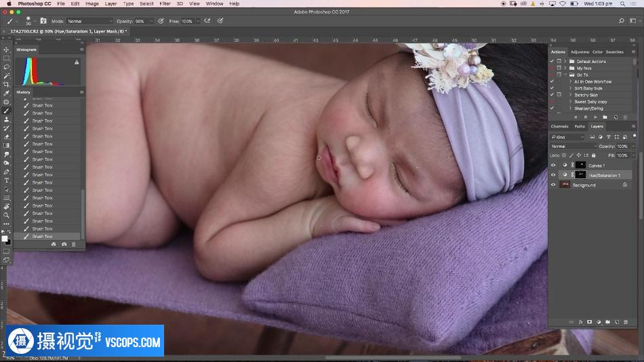The height and width of the screenshot is (362, 644).
Task: Select the Healing Brush tool
Action: (6, 102)
